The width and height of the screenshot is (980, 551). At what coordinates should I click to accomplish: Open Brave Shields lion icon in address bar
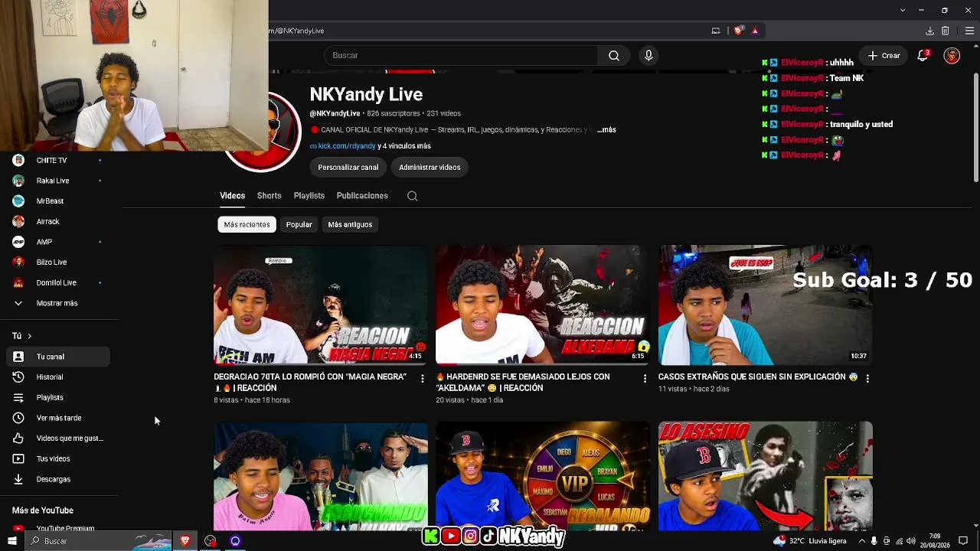pyautogui.click(x=738, y=31)
